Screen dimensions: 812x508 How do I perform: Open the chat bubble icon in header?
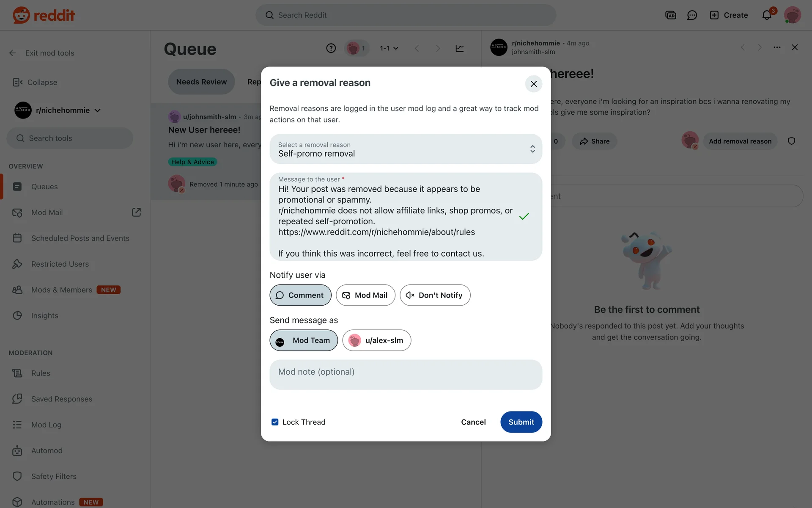(692, 15)
